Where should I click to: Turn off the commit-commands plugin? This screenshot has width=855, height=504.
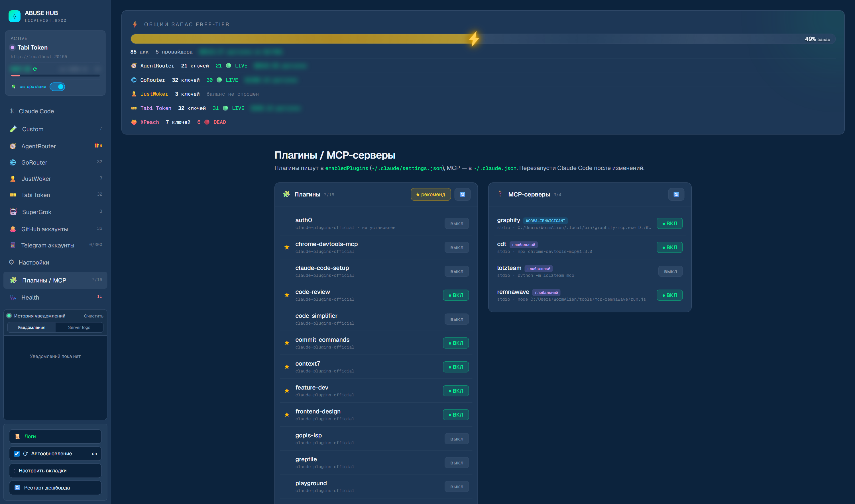[456, 343]
